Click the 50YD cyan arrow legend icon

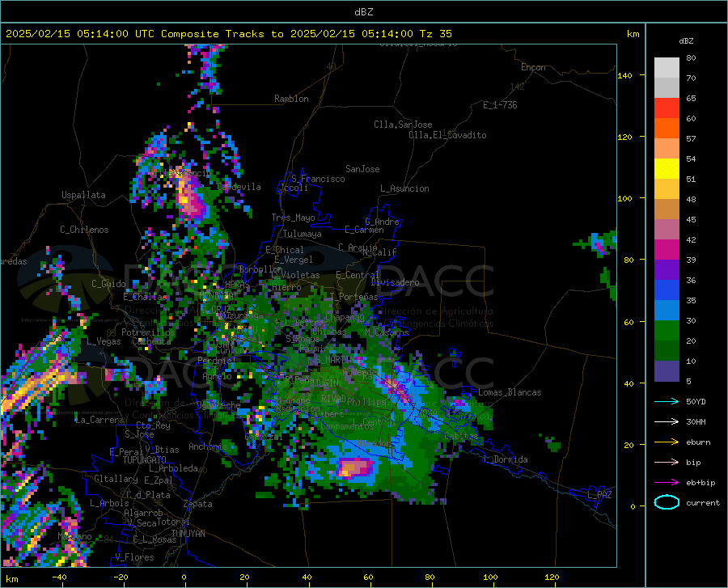(x=667, y=401)
